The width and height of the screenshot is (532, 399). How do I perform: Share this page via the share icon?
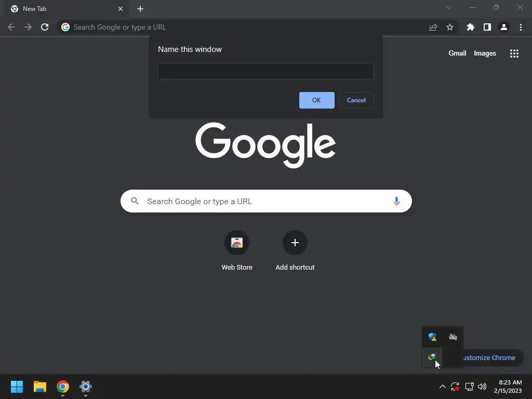pyautogui.click(x=433, y=27)
